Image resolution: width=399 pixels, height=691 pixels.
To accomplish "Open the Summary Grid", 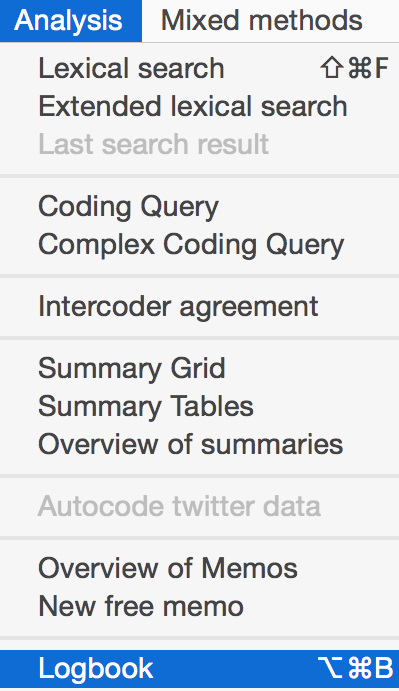I will pos(199,368).
